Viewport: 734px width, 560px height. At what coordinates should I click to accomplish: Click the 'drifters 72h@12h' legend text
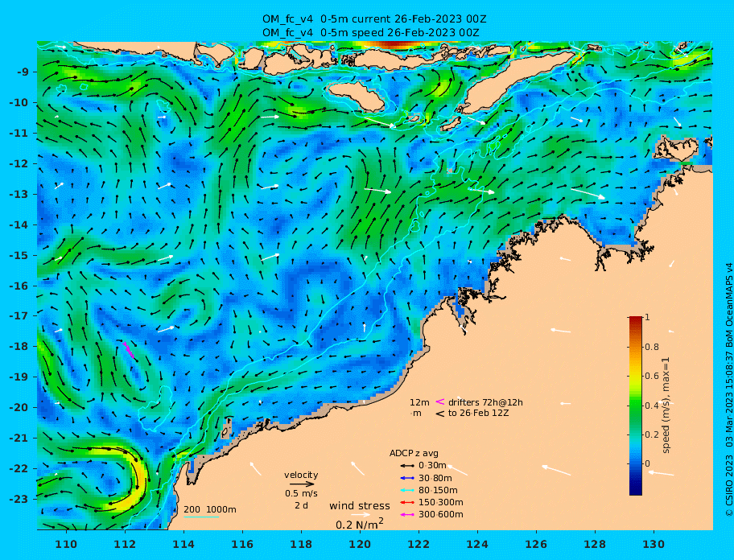(485, 402)
